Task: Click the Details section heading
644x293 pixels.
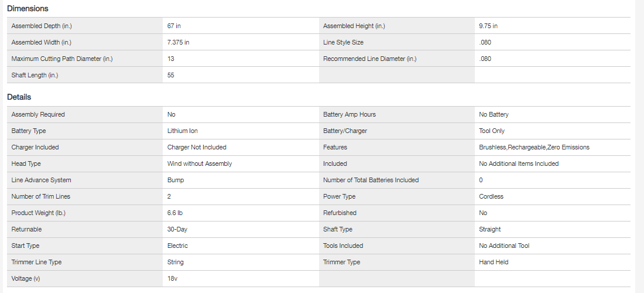Action: (x=19, y=97)
